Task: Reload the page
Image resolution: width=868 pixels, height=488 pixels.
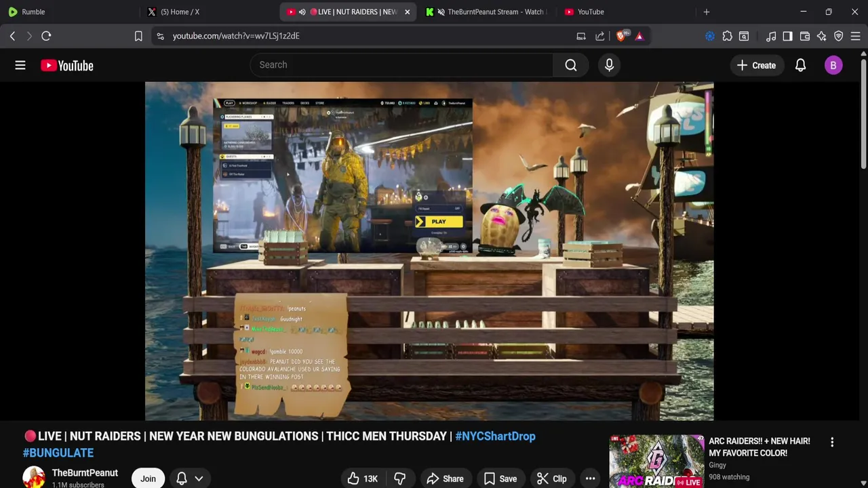Action: click(x=46, y=36)
